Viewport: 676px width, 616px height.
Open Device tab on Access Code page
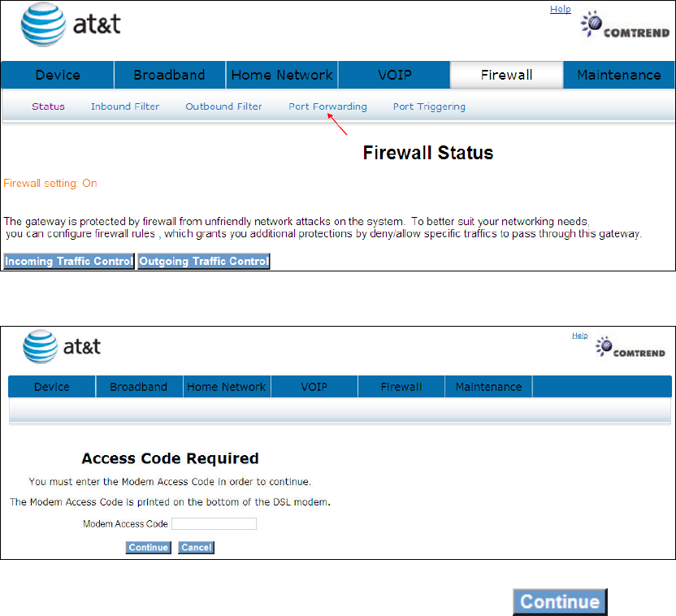[52, 387]
